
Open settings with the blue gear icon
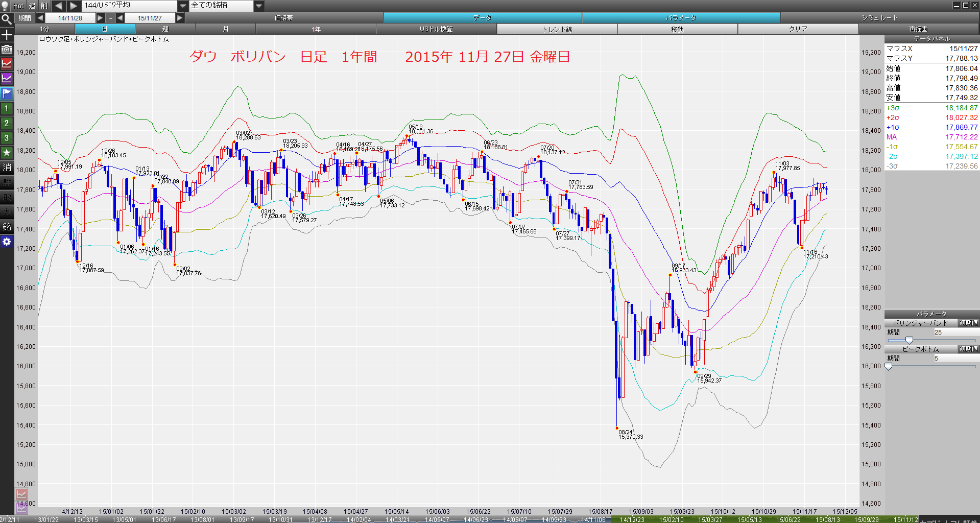click(7, 242)
